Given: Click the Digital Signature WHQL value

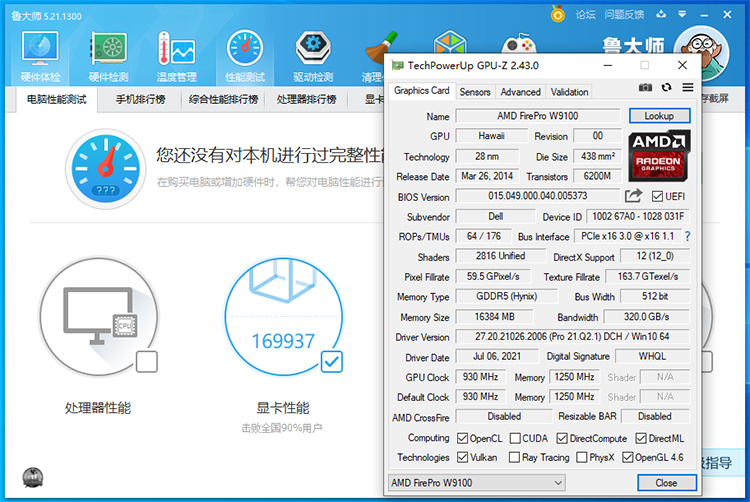Looking at the screenshot, I should pos(652,356).
